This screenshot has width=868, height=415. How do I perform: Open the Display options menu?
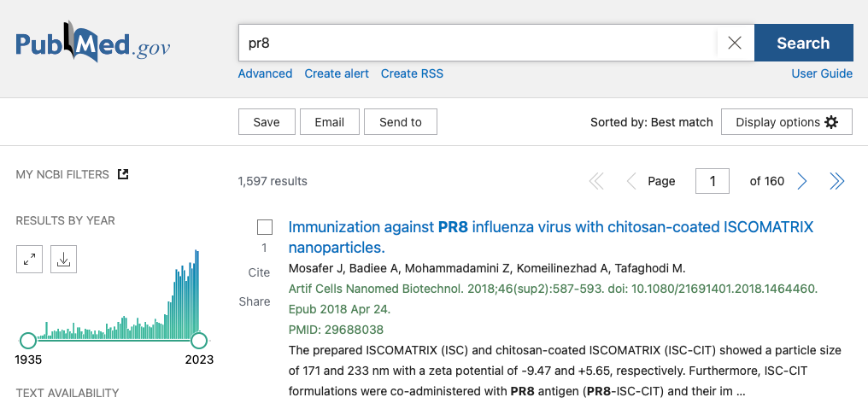click(x=786, y=122)
